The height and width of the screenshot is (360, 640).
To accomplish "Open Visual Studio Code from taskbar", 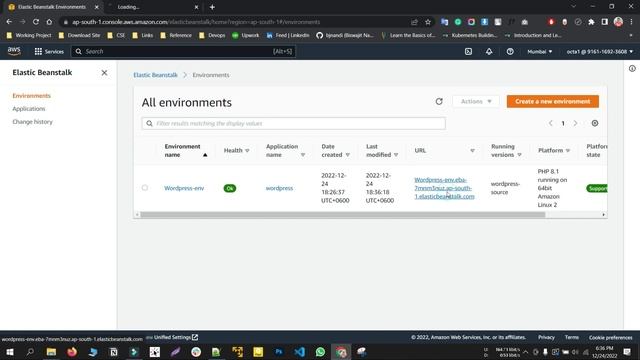I will tap(300, 352).
